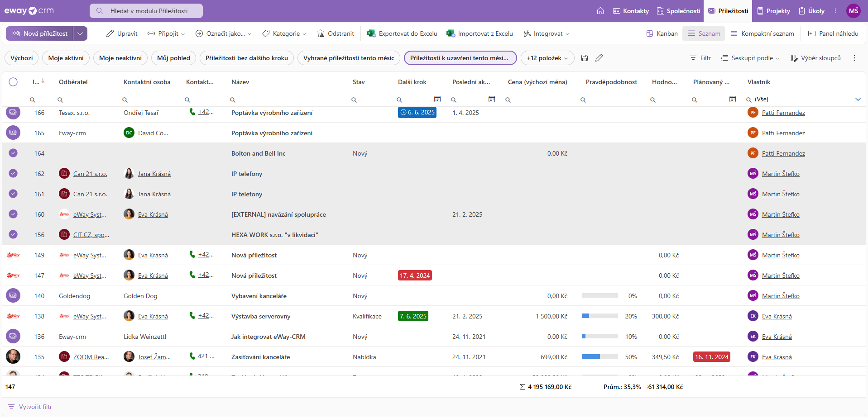Switch to Kompaktní seznam view
The width and height of the screenshot is (868, 418).
(x=762, y=33)
